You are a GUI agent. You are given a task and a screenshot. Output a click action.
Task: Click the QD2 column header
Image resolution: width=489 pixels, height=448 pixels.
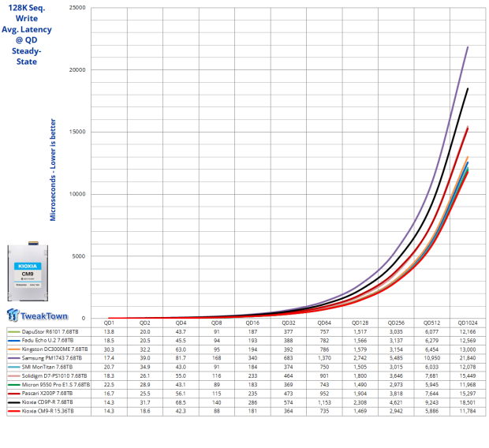144,323
